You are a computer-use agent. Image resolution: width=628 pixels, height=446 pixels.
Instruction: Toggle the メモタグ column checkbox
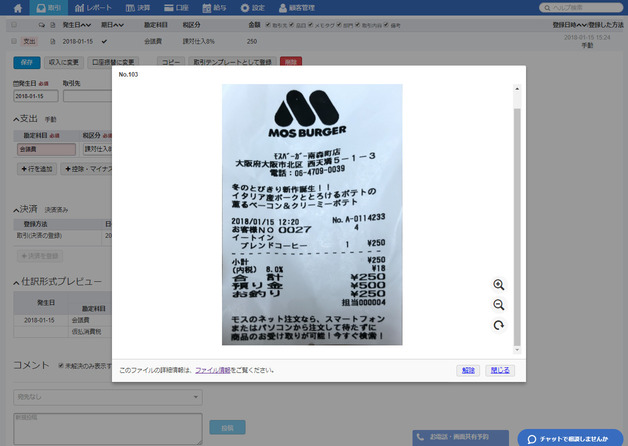pos(310,25)
